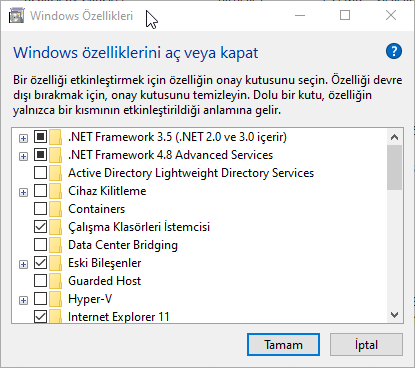Click the vertical scrollbar thumb
This screenshot has width=415, height=368.
point(395,167)
